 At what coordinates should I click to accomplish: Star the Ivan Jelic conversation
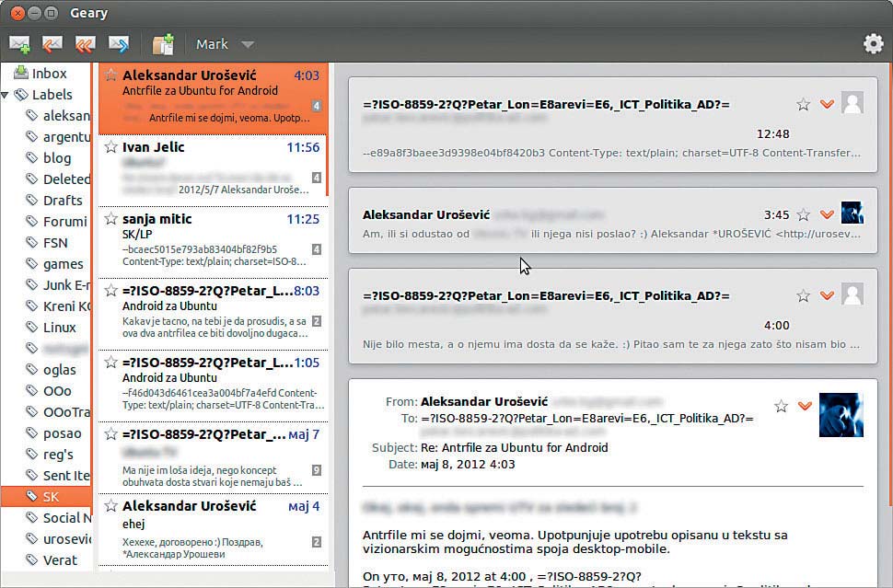pos(111,147)
